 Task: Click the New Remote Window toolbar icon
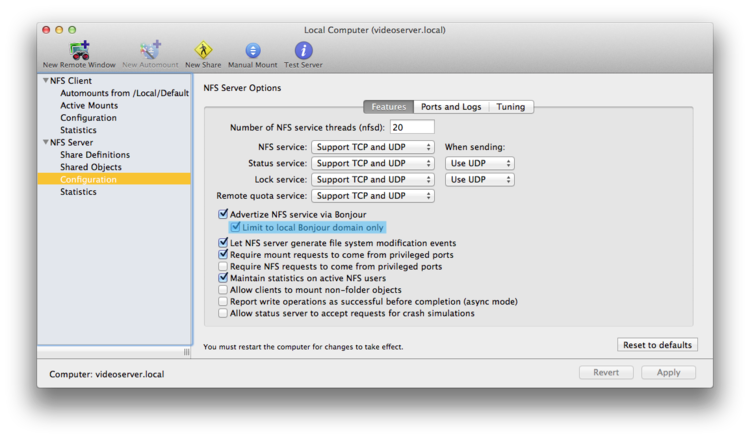point(79,50)
